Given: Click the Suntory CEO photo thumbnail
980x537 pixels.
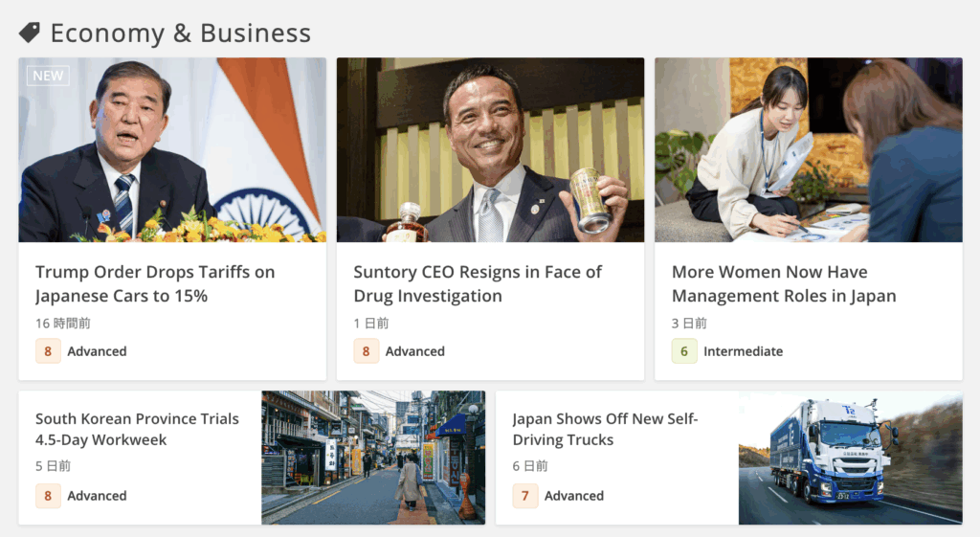Looking at the screenshot, I should click(x=491, y=150).
